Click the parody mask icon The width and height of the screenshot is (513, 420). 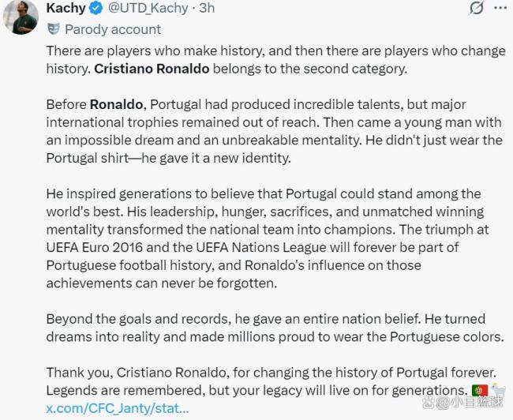(x=54, y=29)
